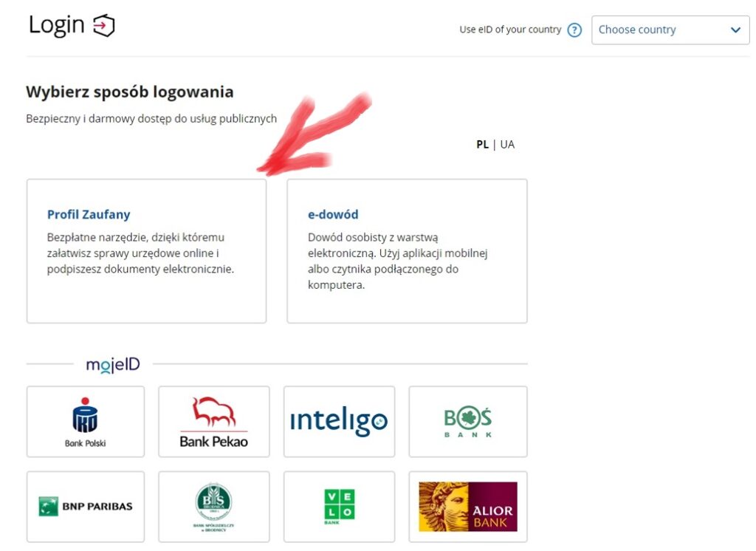Click the dropdown chevron in Choose country
This screenshot has height=551, width=756.
(x=735, y=30)
